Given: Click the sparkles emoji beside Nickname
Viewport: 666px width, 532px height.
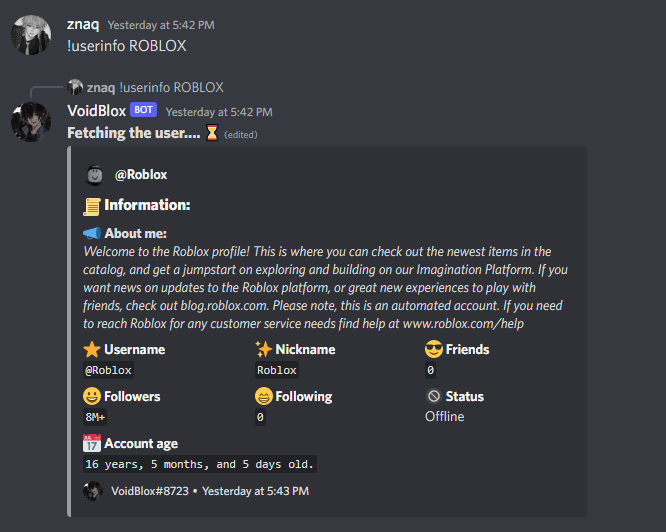Looking at the screenshot, I should click(264, 349).
